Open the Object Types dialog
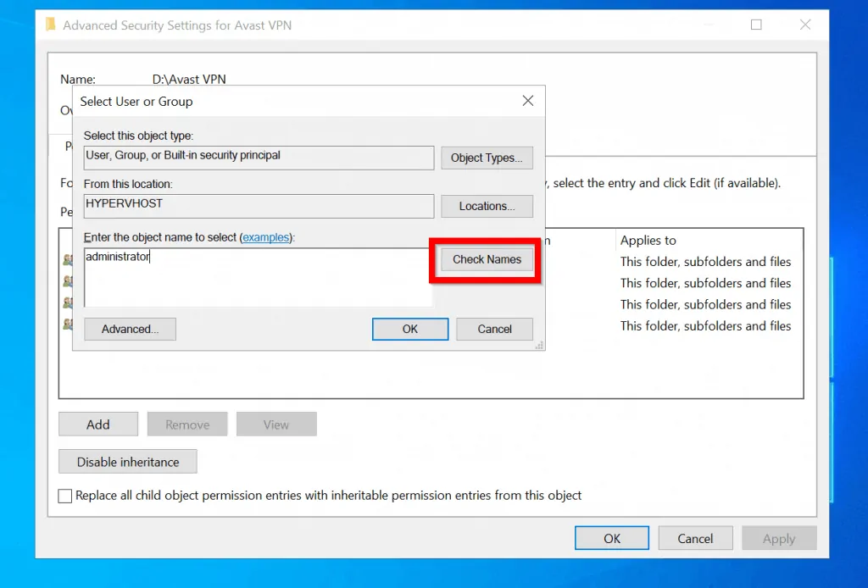This screenshot has width=868, height=588. click(x=487, y=158)
